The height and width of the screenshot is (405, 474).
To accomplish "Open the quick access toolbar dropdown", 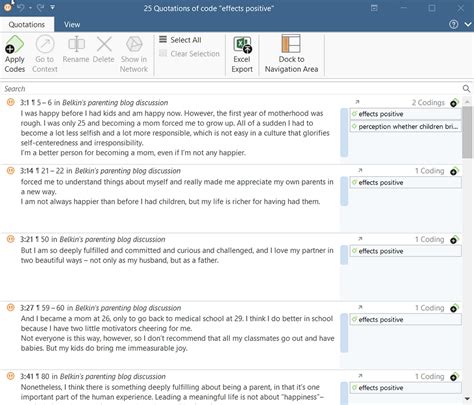I will coord(53,7).
